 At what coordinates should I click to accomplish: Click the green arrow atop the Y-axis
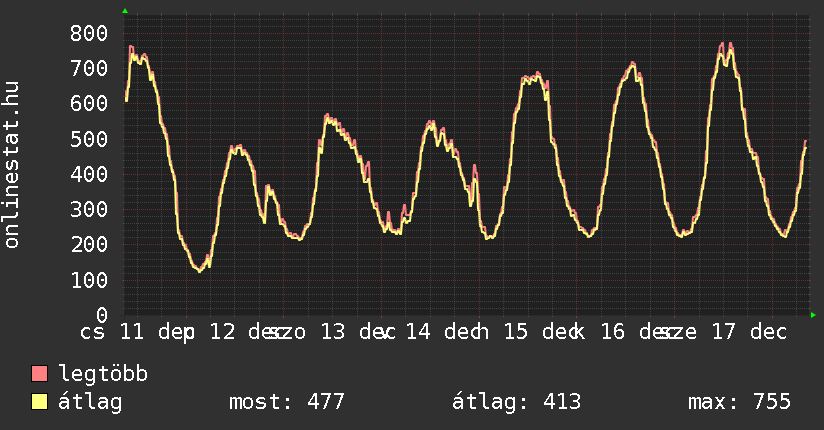click(x=124, y=11)
